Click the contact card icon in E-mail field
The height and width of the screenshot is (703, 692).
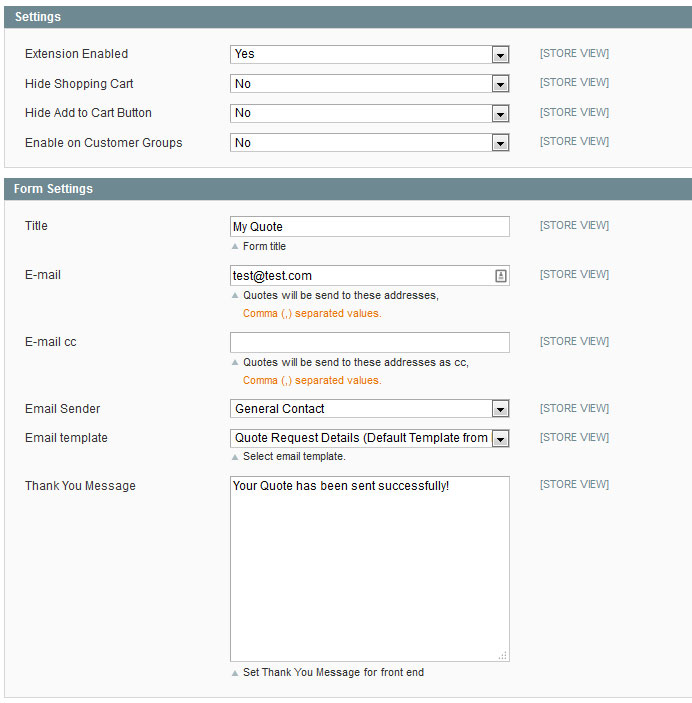501,276
